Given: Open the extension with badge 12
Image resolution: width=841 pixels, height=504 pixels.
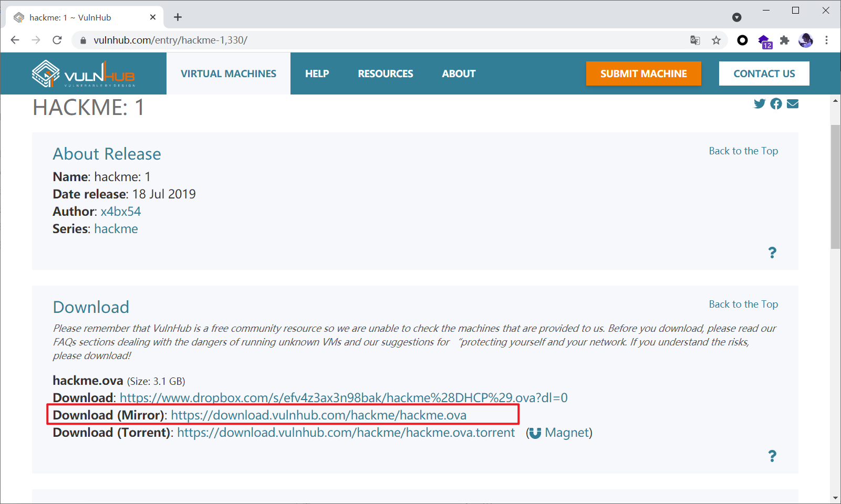Looking at the screenshot, I should pos(765,41).
